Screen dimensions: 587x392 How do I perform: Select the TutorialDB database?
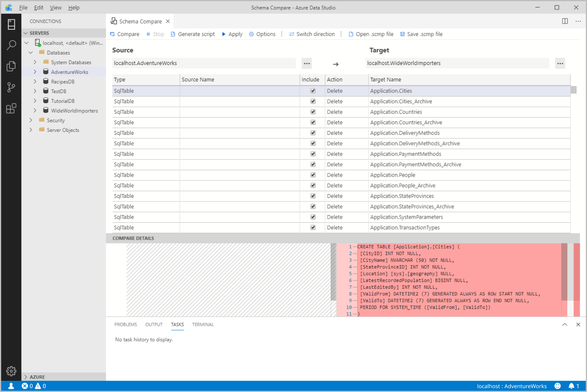[x=63, y=101]
